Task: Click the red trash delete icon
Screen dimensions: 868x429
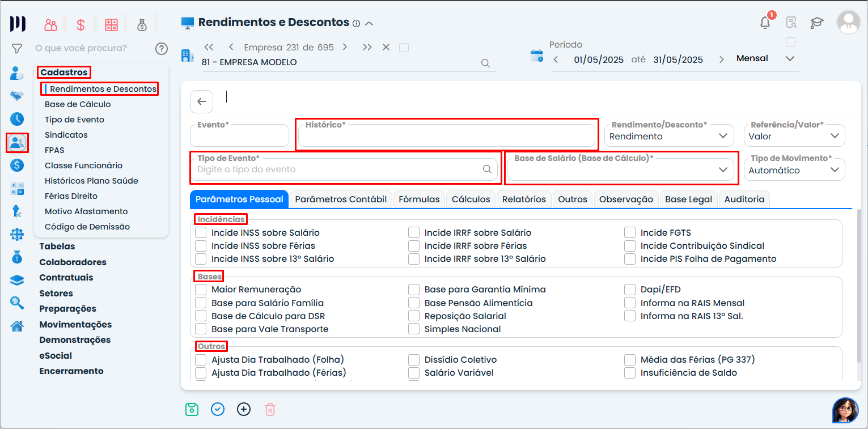Action: [x=270, y=409]
